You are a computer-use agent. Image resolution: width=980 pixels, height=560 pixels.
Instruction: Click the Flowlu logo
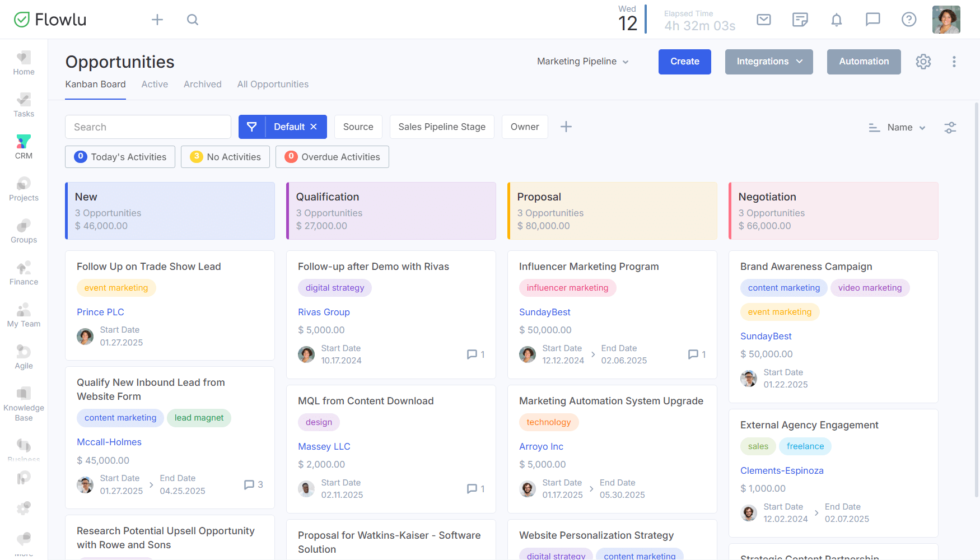pos(50,20)
